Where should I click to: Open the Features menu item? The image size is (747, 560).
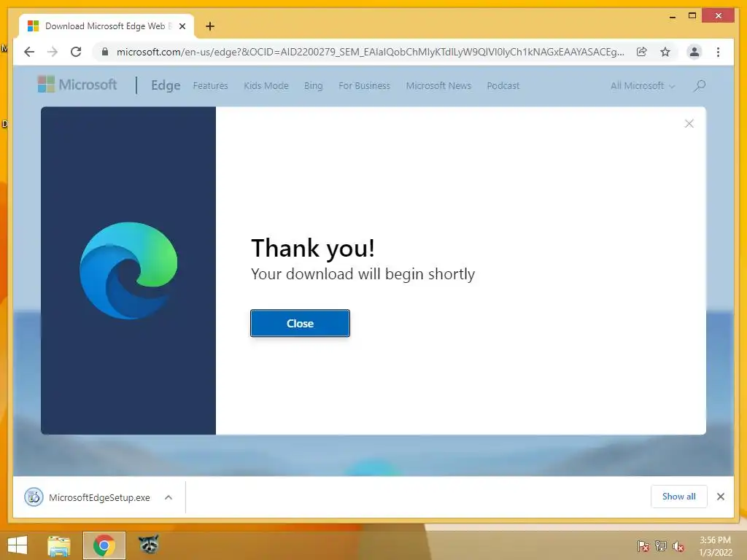[x=210, y=86]
